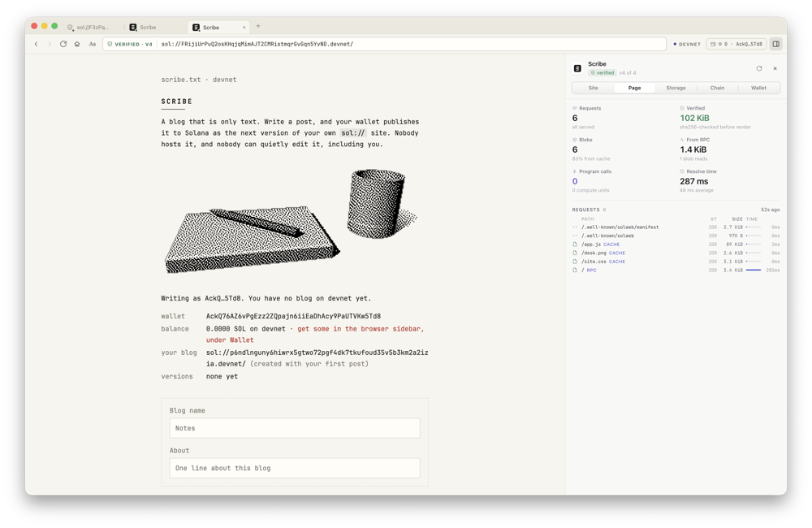812x528 pixels.
Task: Click the DEVNET network indicator
Action: coord(687,44)
